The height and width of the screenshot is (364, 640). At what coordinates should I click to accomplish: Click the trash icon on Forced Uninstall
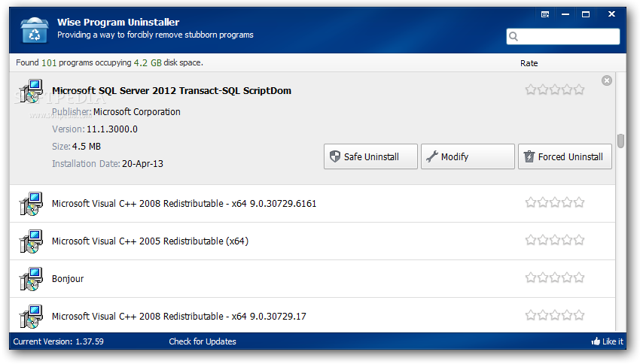tap(529, 156)
